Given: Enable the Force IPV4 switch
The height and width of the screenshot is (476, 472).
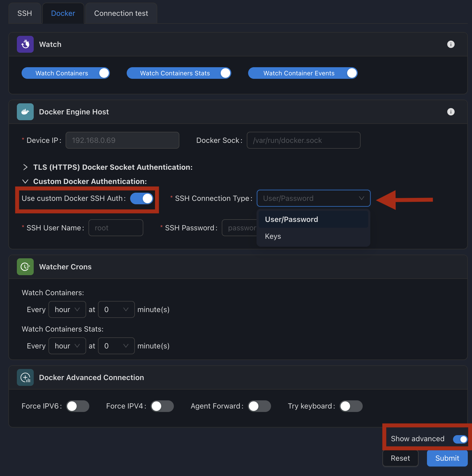Looking at the screenshot, I should coord(162,406).
